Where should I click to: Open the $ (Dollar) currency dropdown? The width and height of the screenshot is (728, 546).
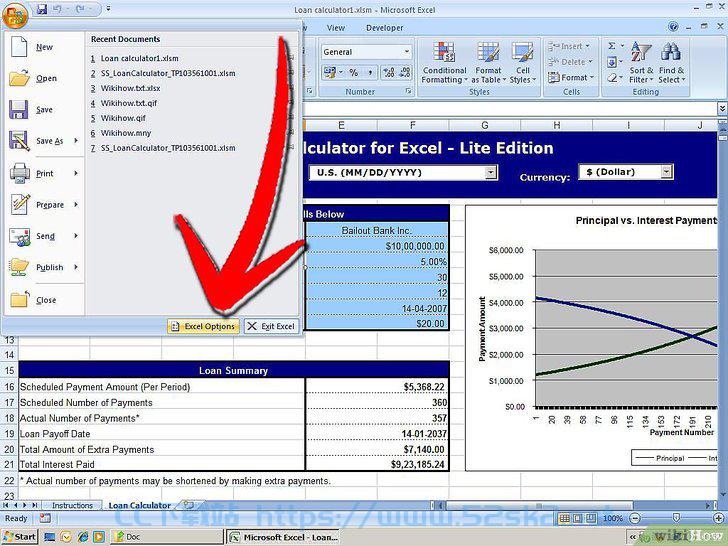666,172
